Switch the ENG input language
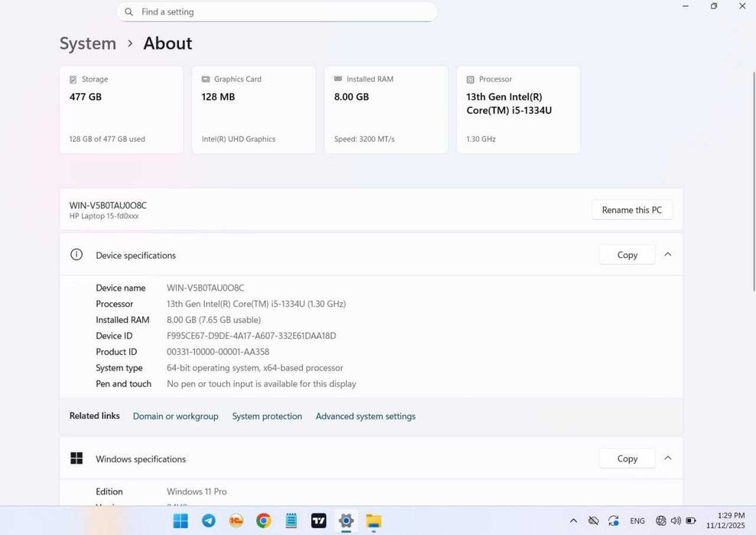 click(x=637, y=520)
